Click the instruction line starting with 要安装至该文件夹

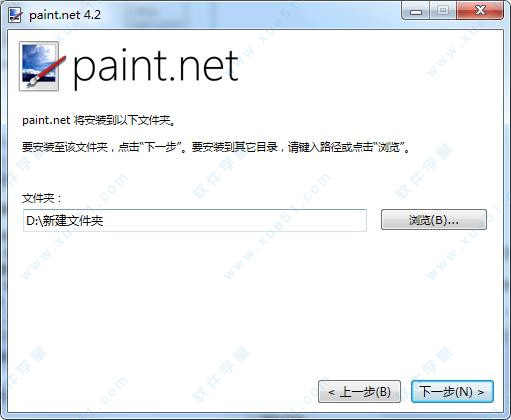(216, 147)
